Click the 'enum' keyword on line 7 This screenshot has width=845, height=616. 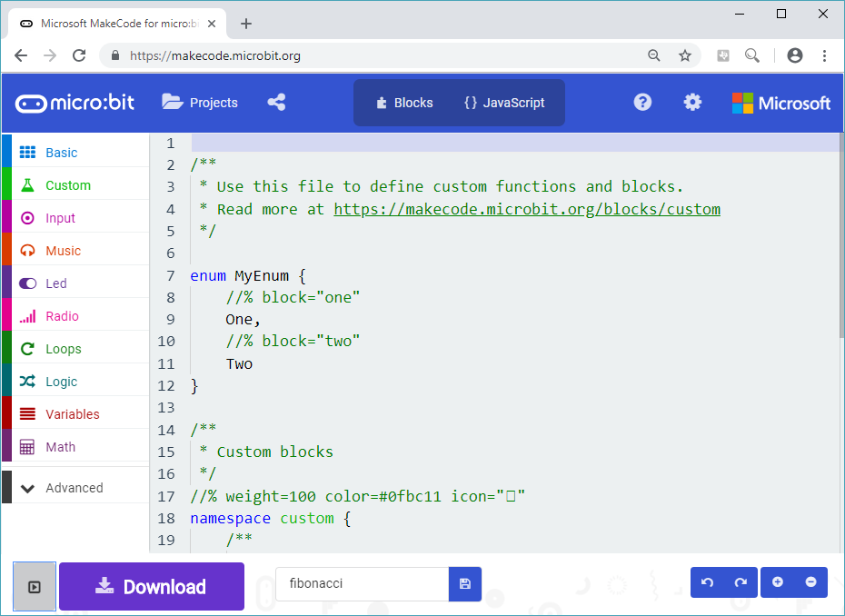208,276
